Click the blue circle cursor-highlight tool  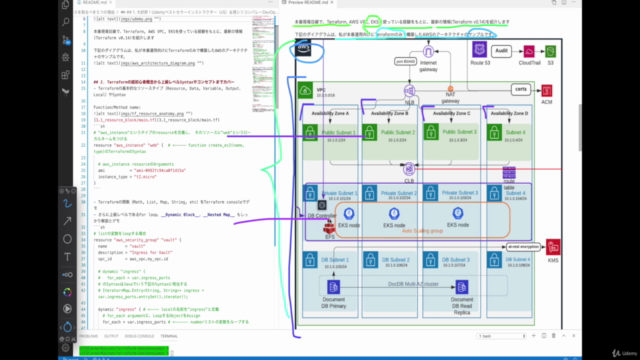click(x=67, y=327)
